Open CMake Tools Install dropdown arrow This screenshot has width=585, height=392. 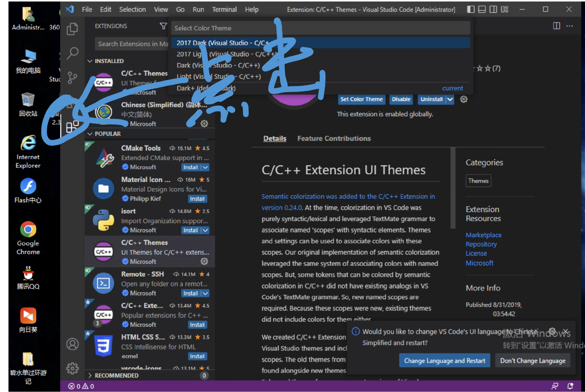205,167
